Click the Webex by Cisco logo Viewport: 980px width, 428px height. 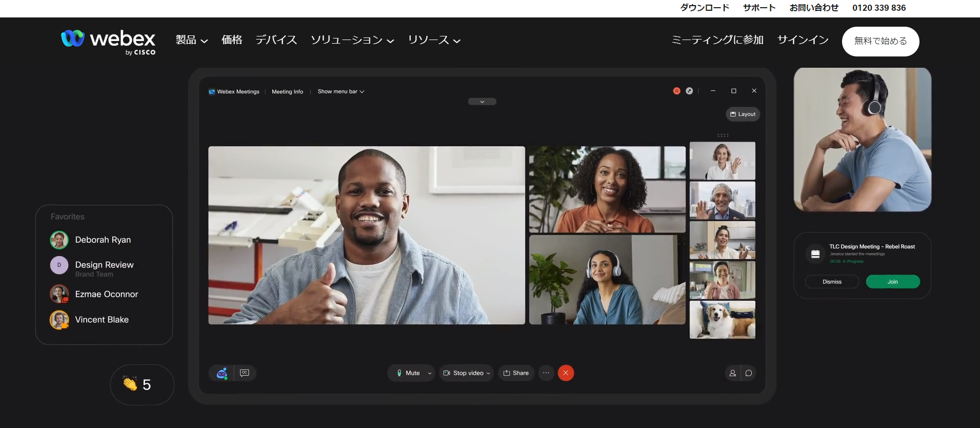[x=108, y=42]
